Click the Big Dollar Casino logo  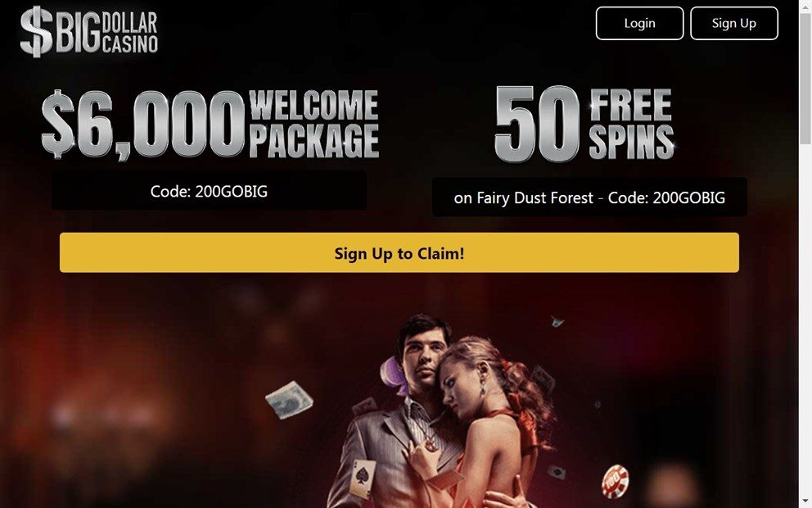click(88, 31)
